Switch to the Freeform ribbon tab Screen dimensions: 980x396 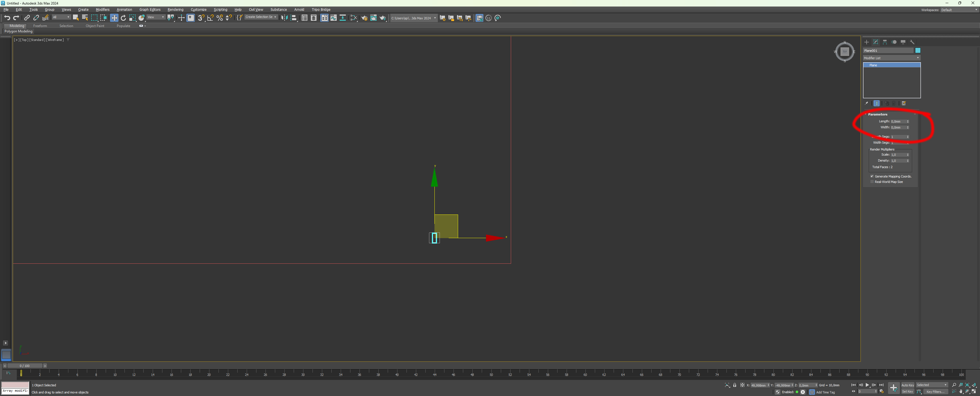[x=40, y=26]
